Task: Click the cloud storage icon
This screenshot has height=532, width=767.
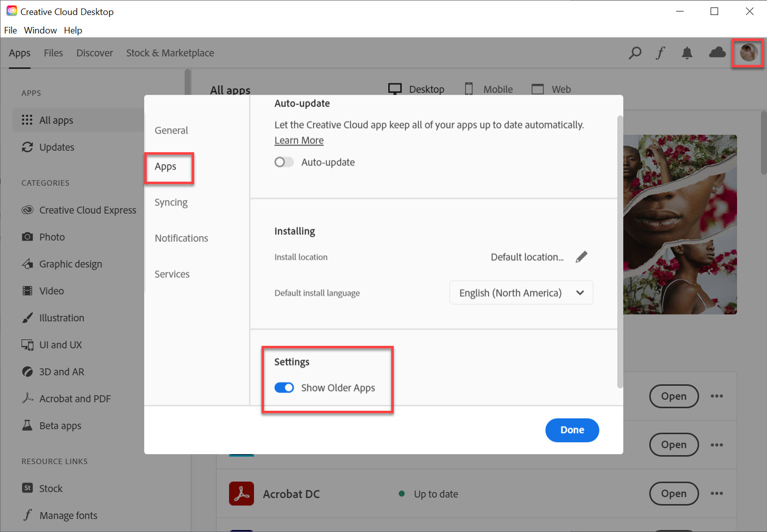Action: tap(717, 52)
